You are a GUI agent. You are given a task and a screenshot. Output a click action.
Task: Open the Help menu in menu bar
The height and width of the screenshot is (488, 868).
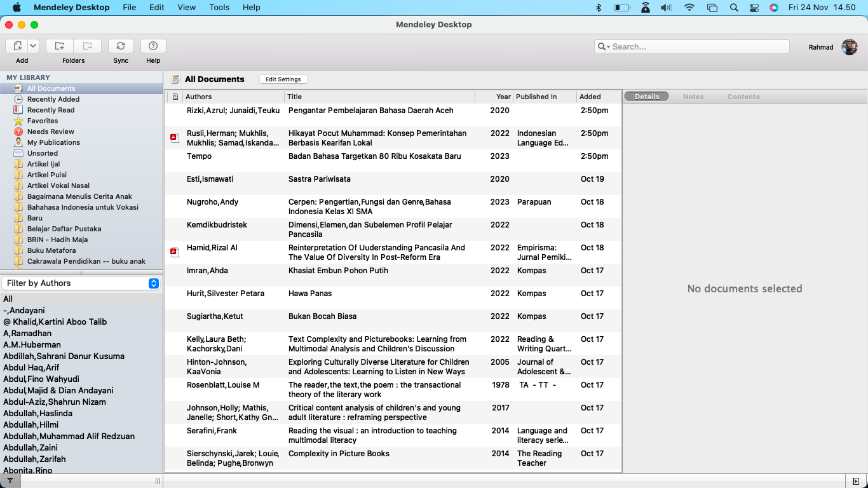[x=252, y=8]
